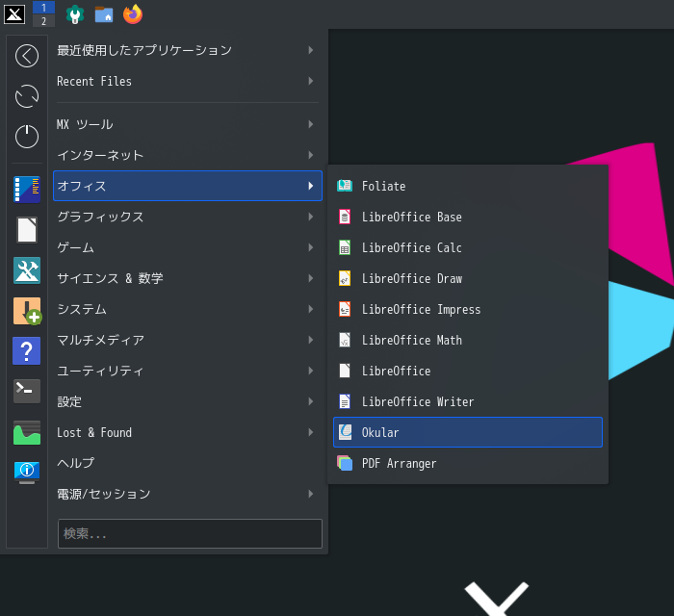Click the MX ツール label

85,124
